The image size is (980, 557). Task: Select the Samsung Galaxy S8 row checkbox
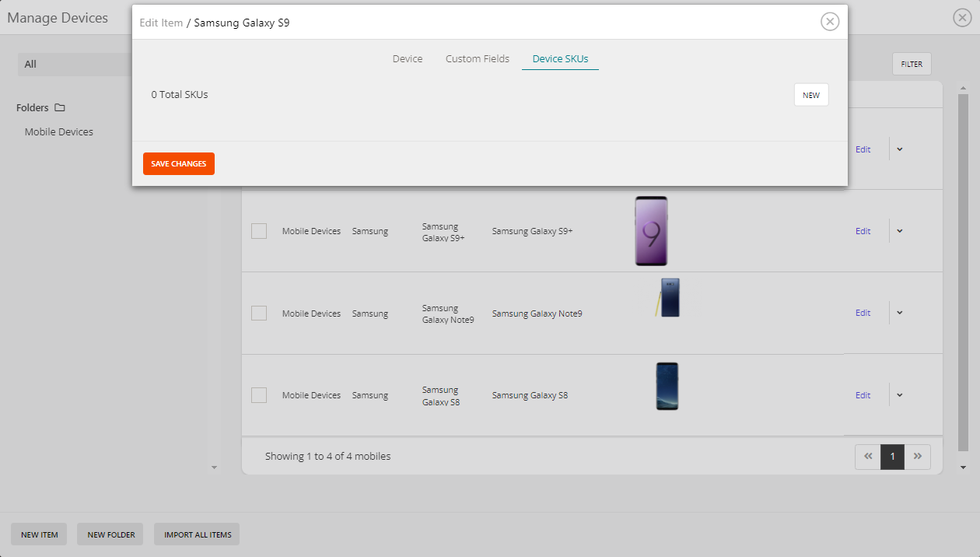259,395
